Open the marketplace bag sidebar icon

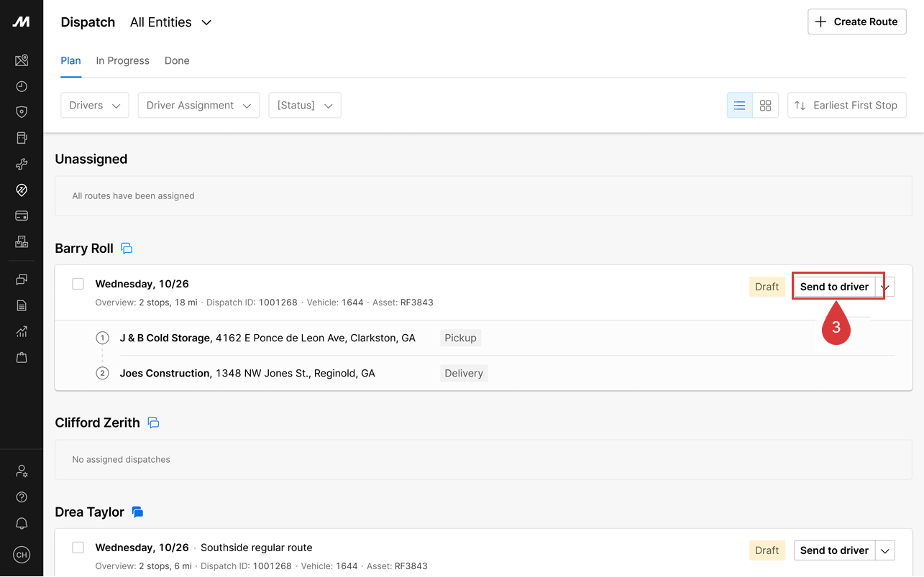click(x=22, y=357)
